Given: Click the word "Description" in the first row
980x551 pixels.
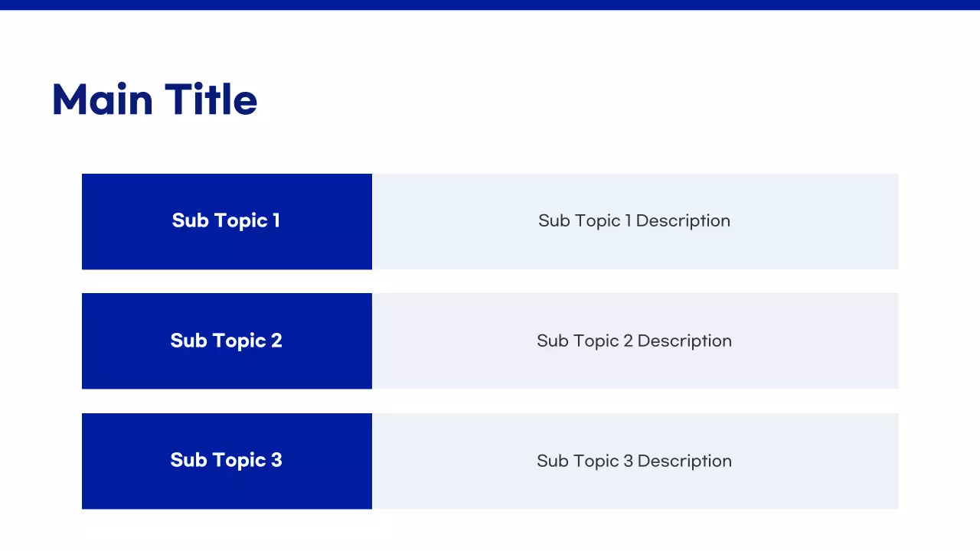Looking at the screenshot, I should coord(683,220).
